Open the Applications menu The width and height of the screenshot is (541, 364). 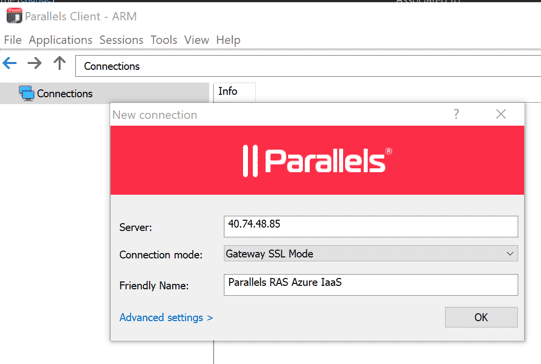tap(60, 40)
